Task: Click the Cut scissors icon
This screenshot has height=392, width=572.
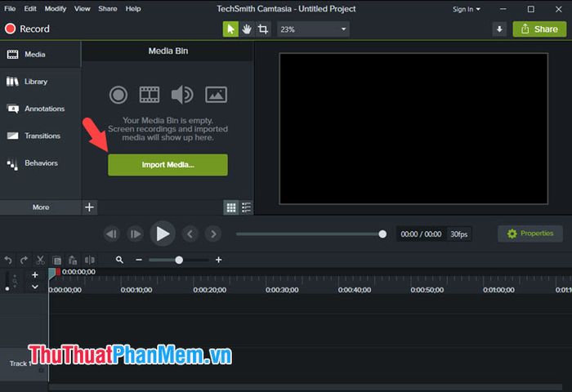Action: tap(40, 260)
